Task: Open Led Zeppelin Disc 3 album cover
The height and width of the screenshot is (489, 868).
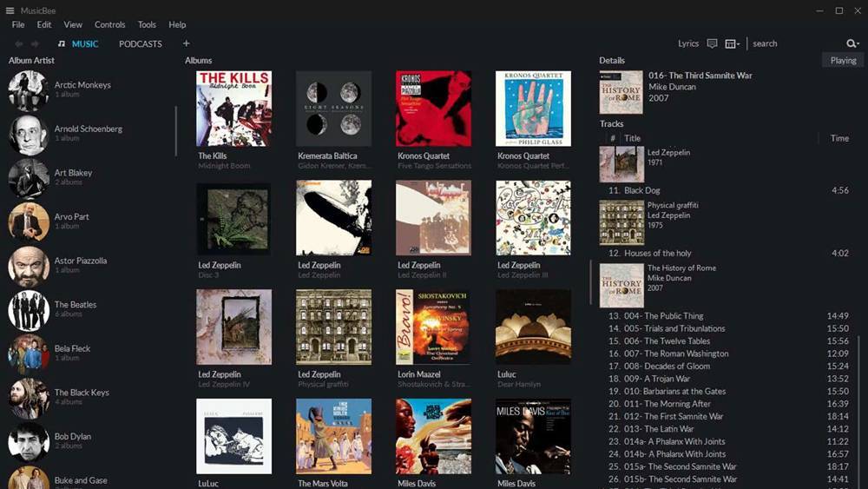Action: click(233, 218)
